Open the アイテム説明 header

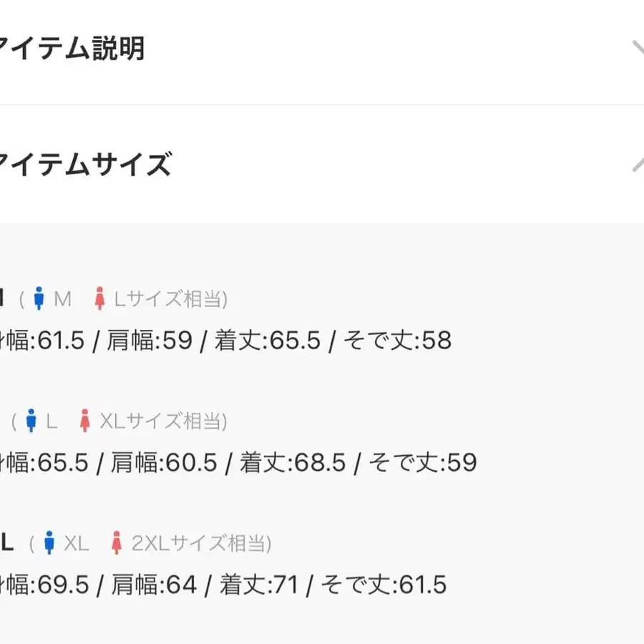click(x=72, y=49)
